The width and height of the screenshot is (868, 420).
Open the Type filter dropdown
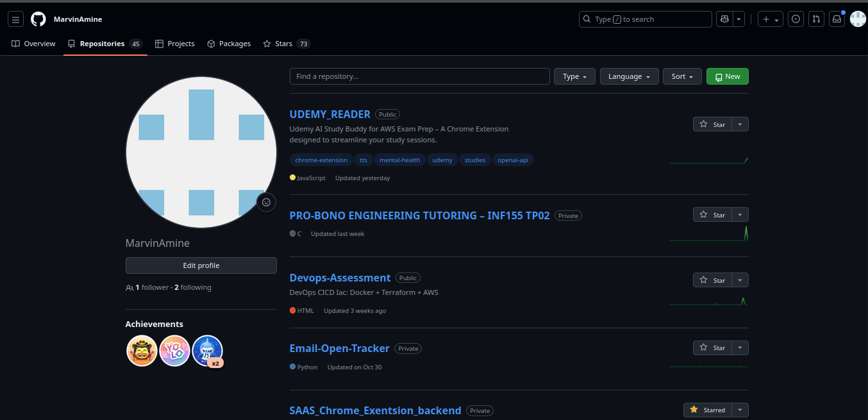[x=574, y=76]
